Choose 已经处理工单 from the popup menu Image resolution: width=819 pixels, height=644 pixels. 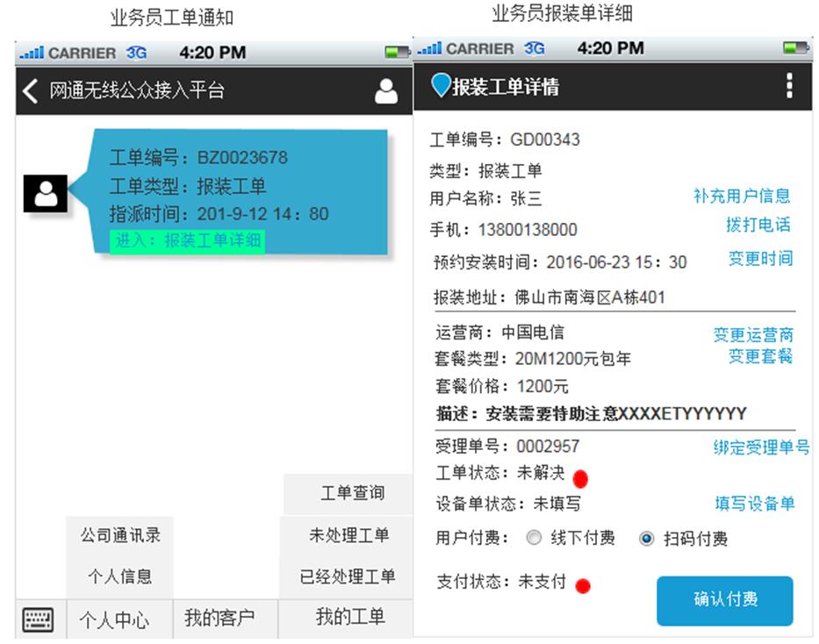tap(347, 577)
